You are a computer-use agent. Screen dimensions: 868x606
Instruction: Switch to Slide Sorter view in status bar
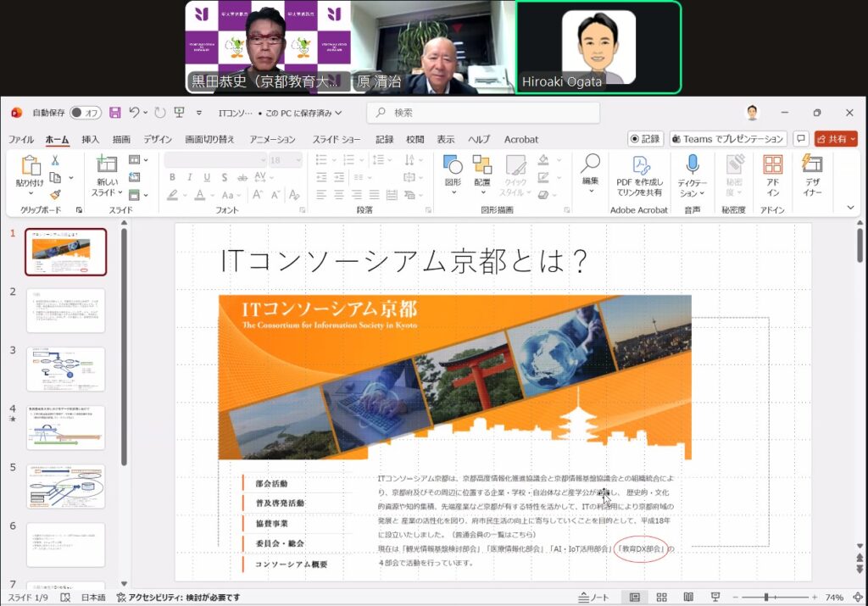pyautogui.click(x=661, y=597)
